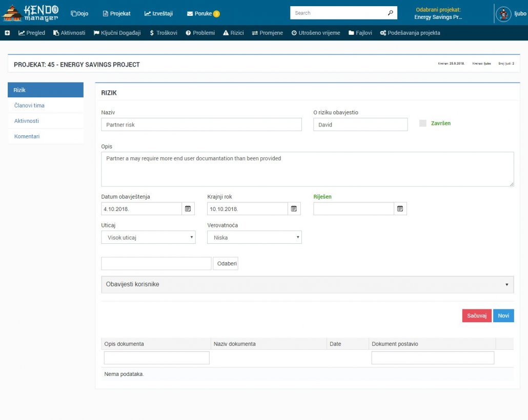The image size is (528, 420).
Task: Click the Kendo Manager logo
Action: click(31, 13)
